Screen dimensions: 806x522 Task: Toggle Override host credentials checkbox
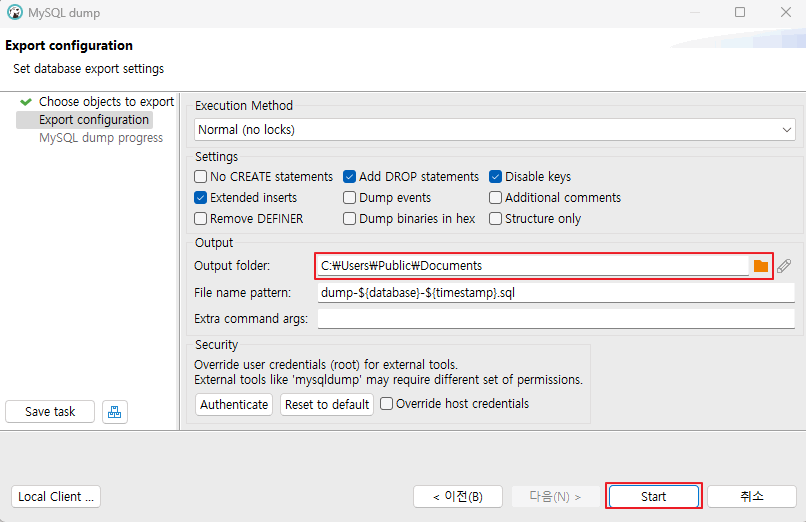click(387, 404)
